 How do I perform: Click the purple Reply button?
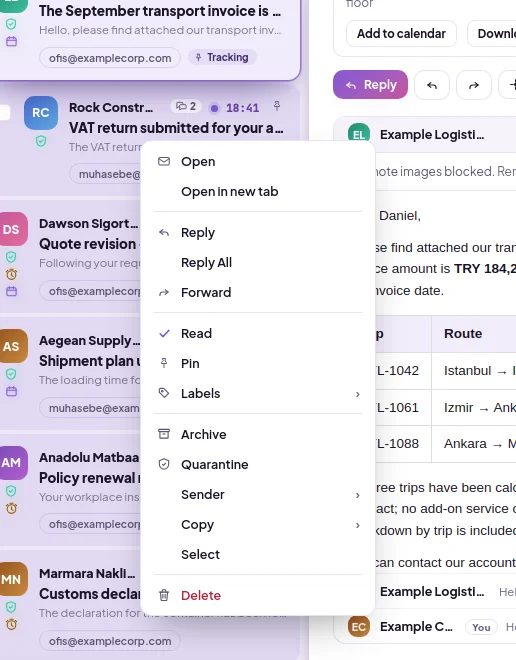(370, 85)
